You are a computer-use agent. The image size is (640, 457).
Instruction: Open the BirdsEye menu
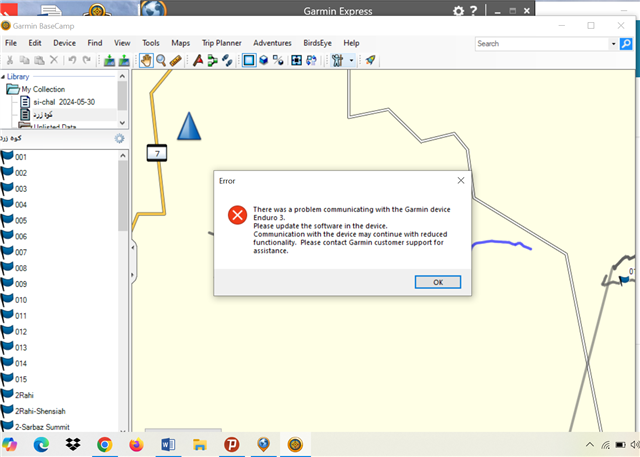[317, 44]
